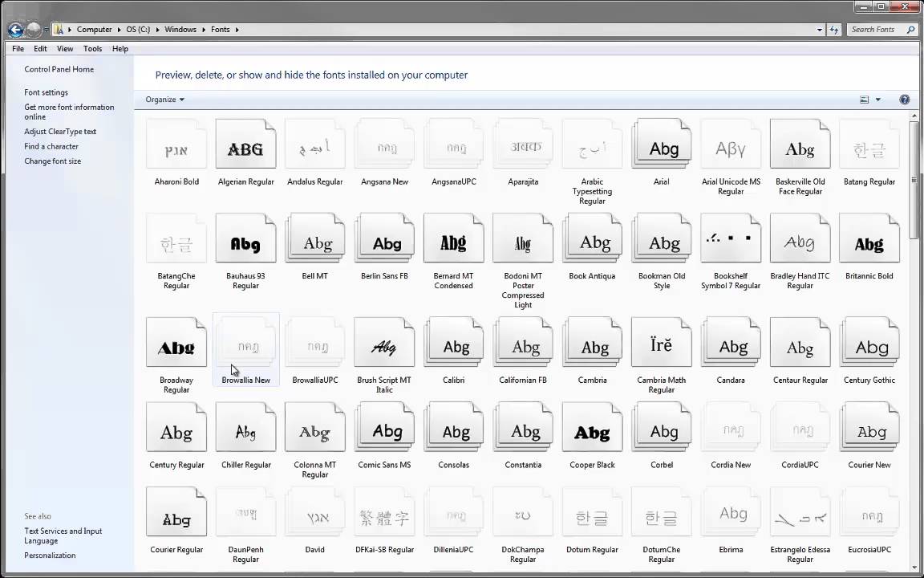Open Get more font information online
Screen dimensions: 924x578
[69, 112]
